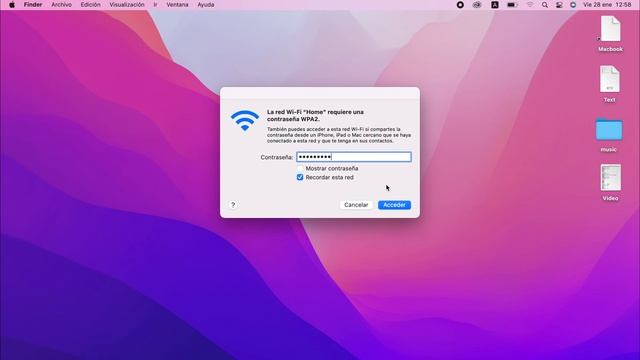Open date and time Vie 28 ene
Viewport: 640px width, 360px height.
pos(607,5)
